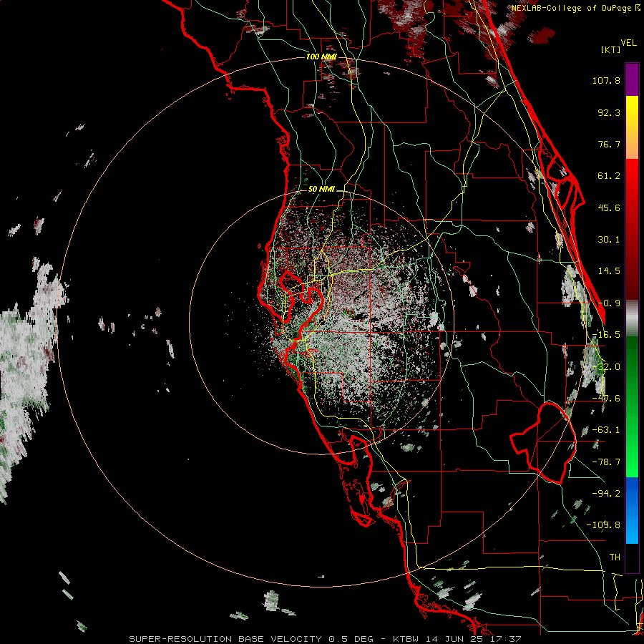Click the TH label on the legend
The height and width of the screenshot is (644, 644).
click(615, 557)
